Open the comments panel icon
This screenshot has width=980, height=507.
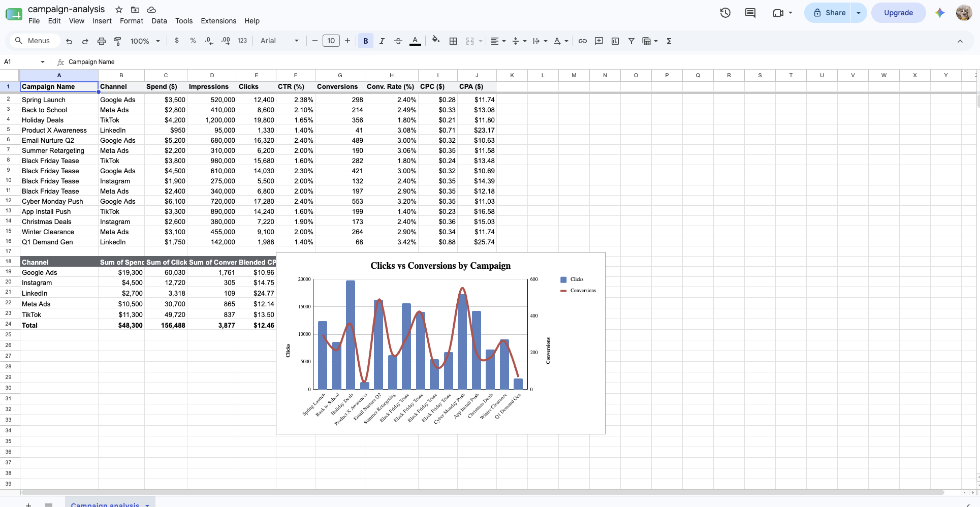click(x=750, y=13)
